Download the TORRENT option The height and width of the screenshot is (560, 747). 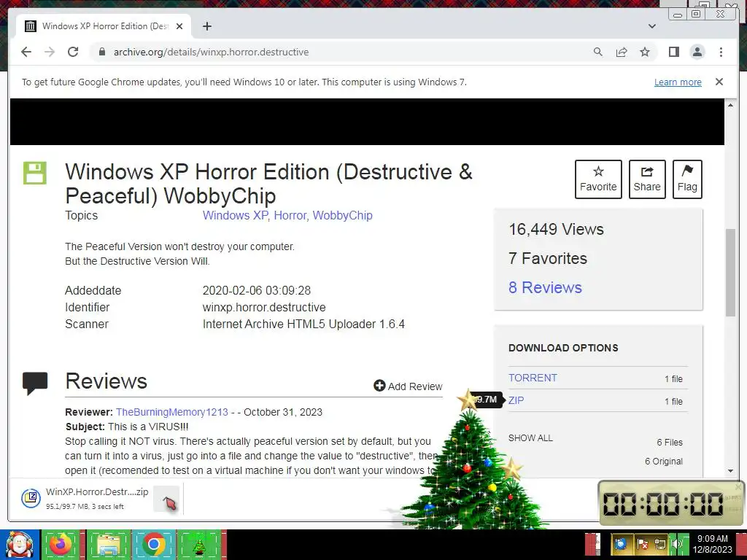pyautogui.click(x=533, y=378)
